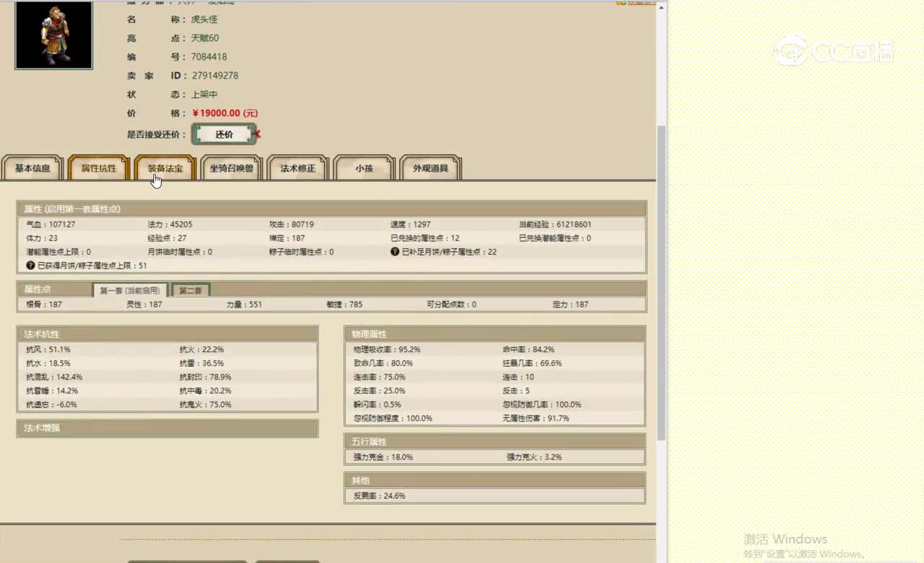Click the highlight value 天赋60
The width and height of the screenshot is (924, 563).
click(x=205, y=38)
